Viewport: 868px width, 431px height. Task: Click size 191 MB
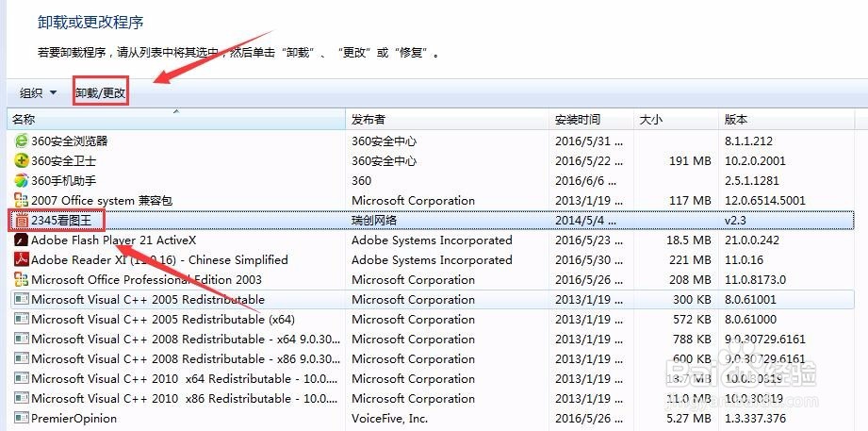click(690, 161)
